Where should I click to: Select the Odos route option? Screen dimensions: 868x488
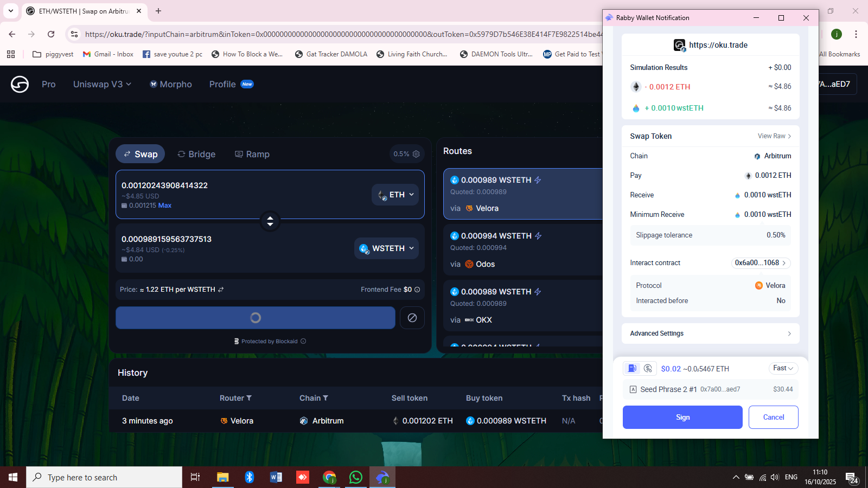point(522,250)
